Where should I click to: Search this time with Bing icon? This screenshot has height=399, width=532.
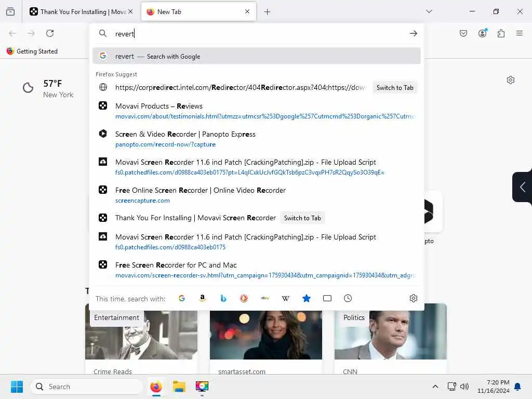click(x=223, y=298)
